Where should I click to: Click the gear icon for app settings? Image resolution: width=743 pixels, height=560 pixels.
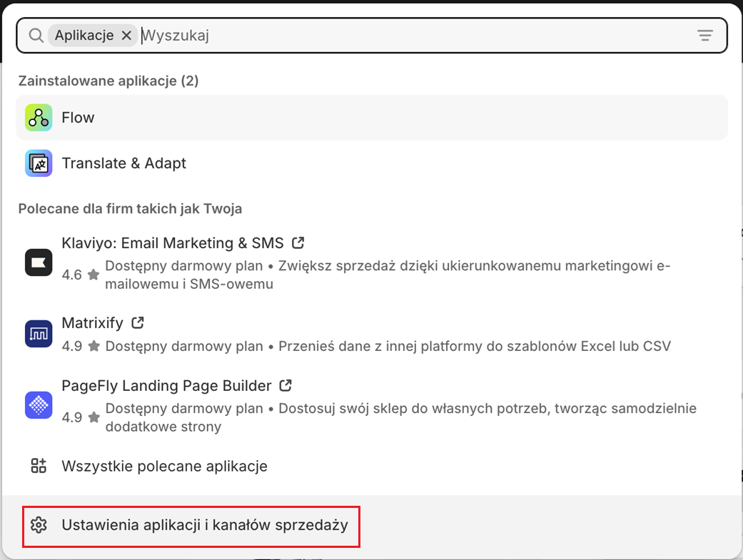click(x=39, y=526)
